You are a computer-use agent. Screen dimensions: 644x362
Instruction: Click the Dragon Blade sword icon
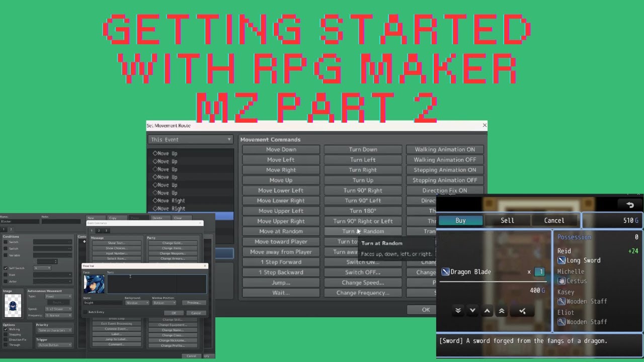(x=445, y=272)
